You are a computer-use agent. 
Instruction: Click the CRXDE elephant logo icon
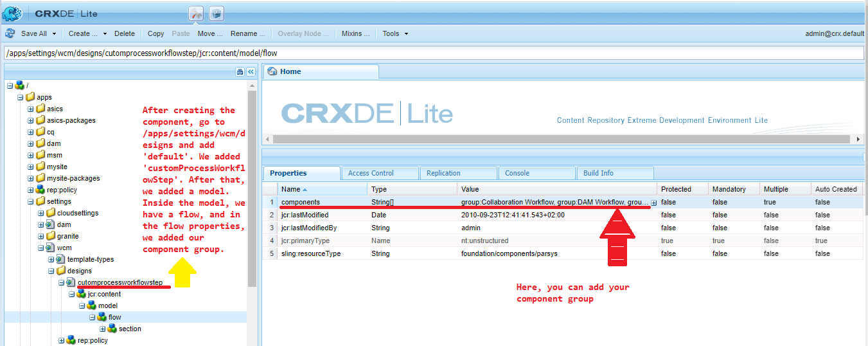[x=12, y=12]
